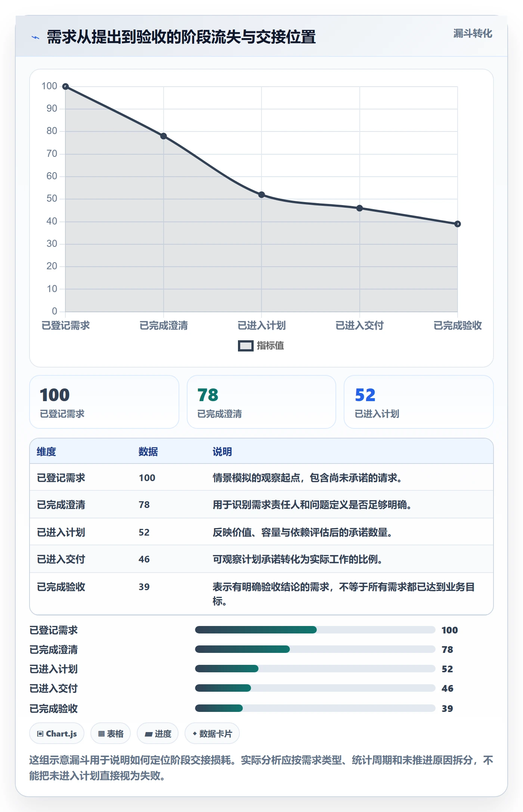This screenshot has height=812, width=523.
Task: Select the chart data point at 已登记需求
Action: (x=65, y=87)
